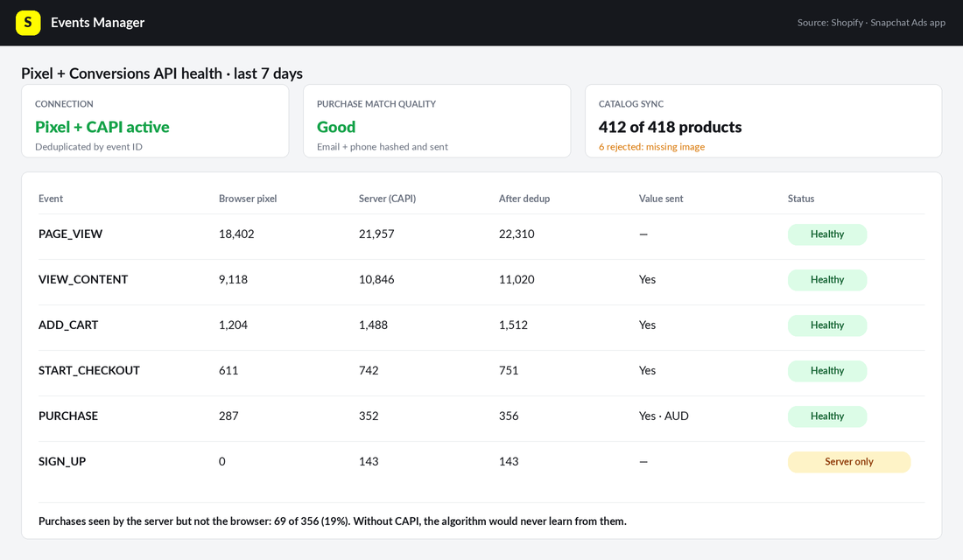Select the VIEW_CONTENT event row name

[x=83, y=279]
